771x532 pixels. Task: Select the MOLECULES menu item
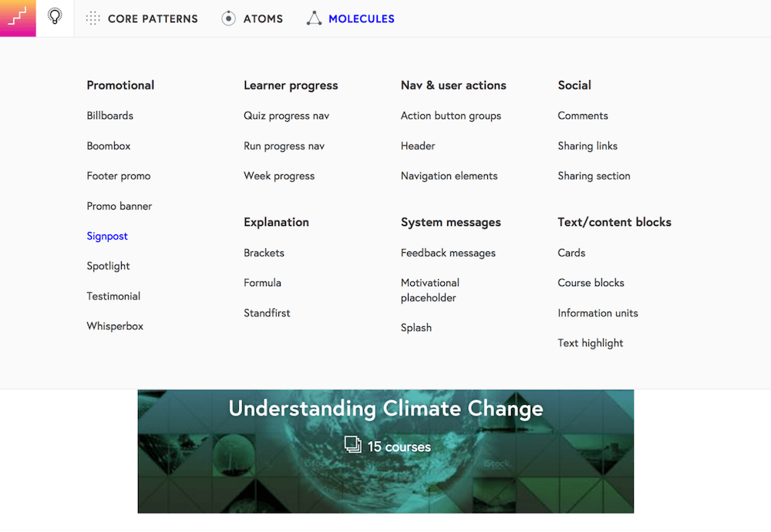coord(362,19)
